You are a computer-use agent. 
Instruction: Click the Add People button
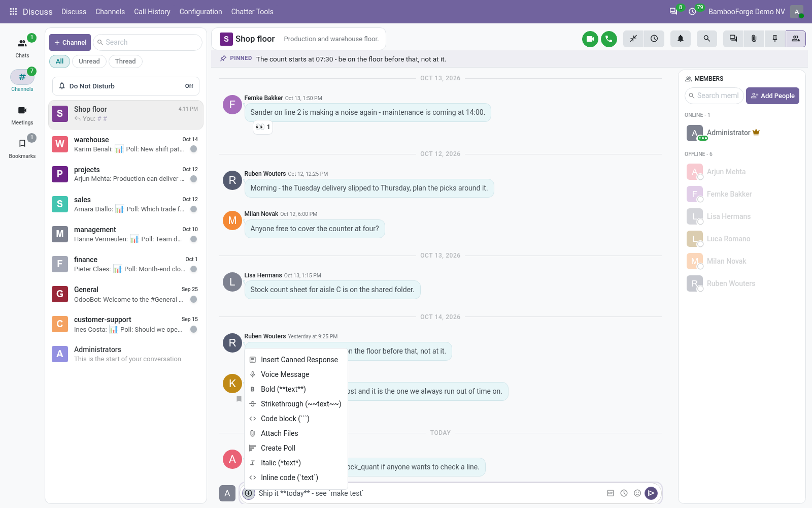(772, 96)
